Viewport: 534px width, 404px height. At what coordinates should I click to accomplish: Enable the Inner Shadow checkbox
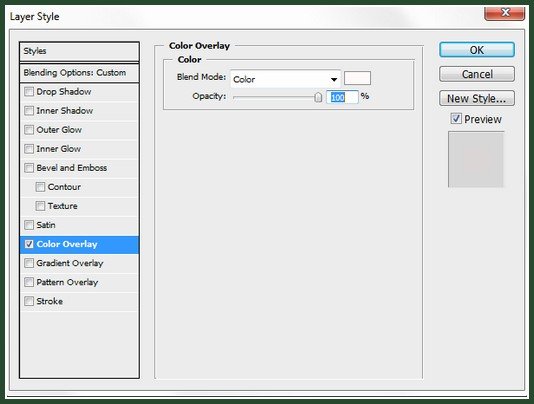29,111
